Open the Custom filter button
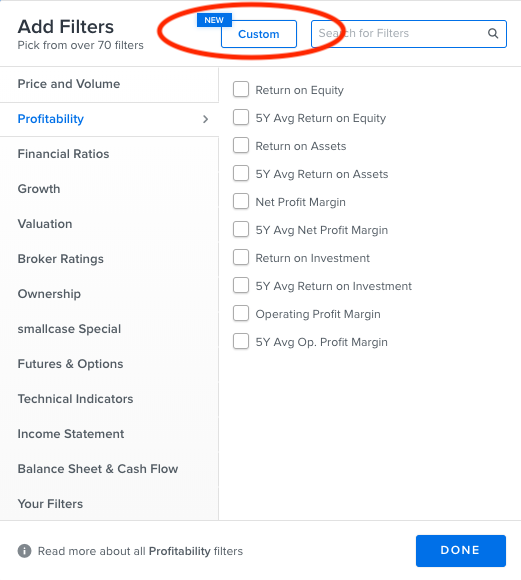This screenshot has width=521, height=580. [x=259, y=34]
